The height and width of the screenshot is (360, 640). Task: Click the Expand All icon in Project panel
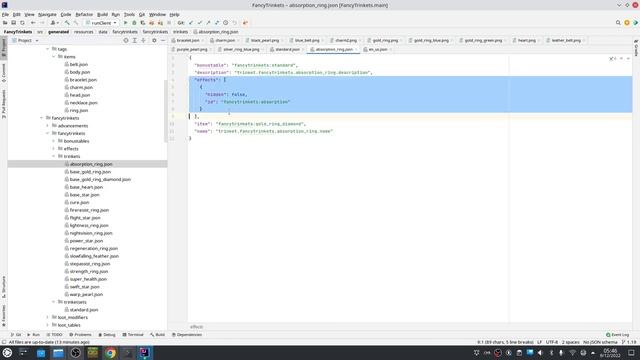point(134,40)
